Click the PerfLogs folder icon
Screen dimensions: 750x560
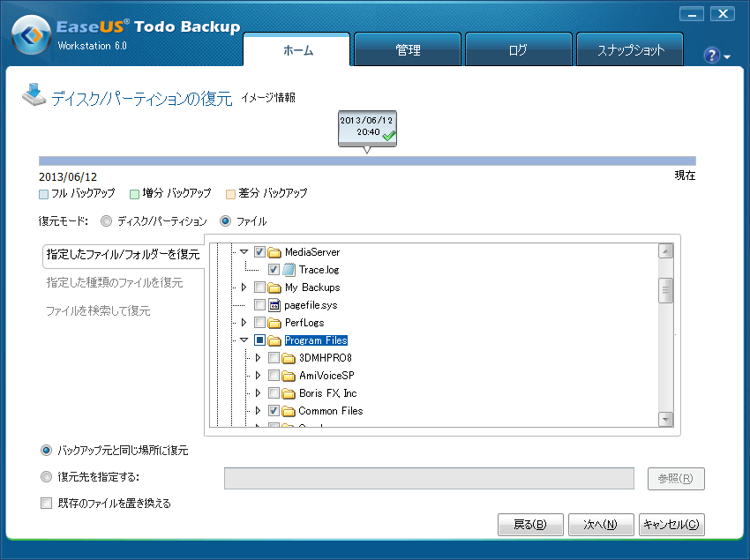point(274,323)
